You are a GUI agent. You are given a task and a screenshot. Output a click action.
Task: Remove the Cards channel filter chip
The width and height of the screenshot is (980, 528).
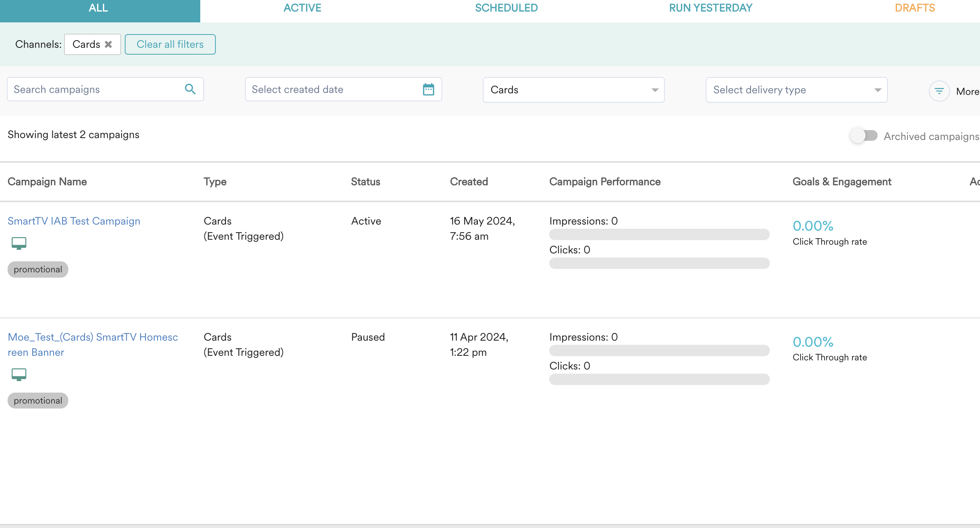point(108,44)
